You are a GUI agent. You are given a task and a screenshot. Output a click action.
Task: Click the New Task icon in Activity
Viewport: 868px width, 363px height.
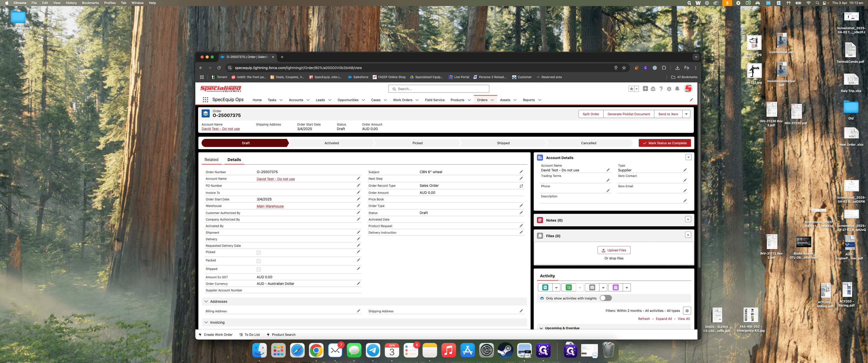(x=569, y=287)
